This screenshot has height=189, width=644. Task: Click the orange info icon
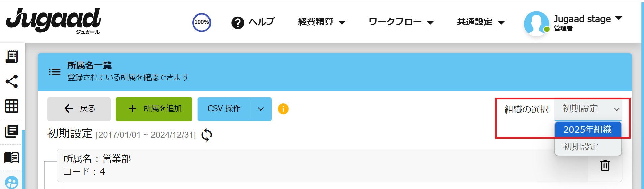pos(283,109)
